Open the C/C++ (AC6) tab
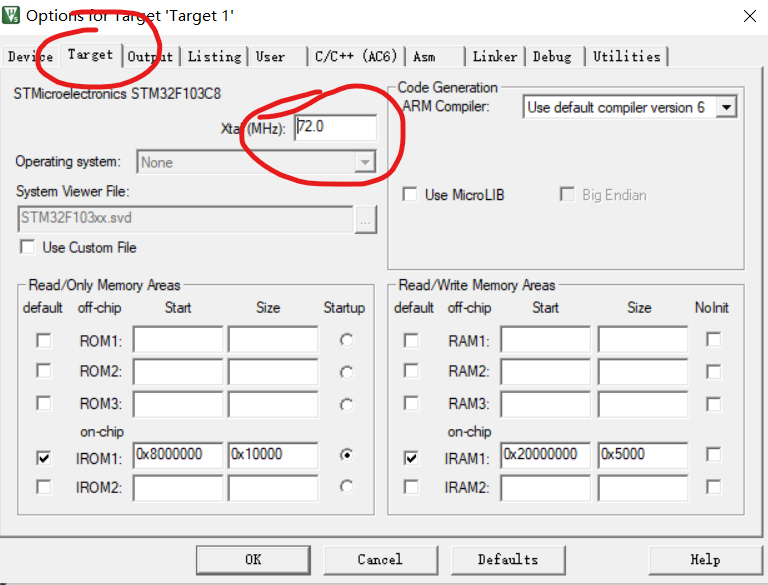 click(x=356, y=56)
